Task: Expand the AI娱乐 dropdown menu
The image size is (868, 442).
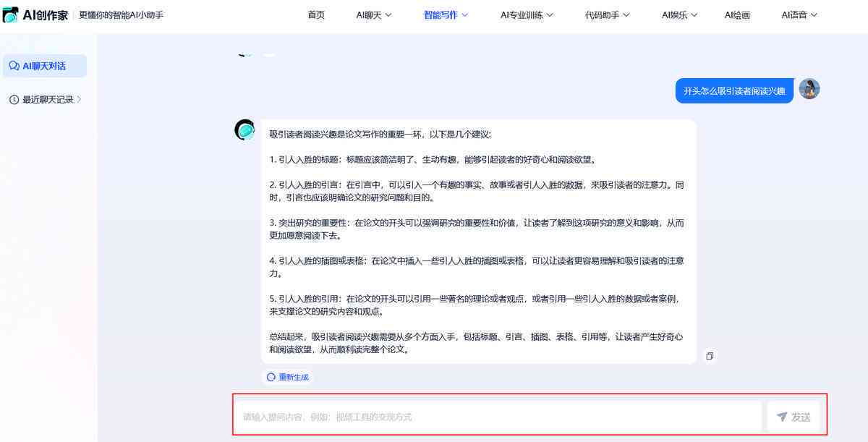Action: point(679,14)
